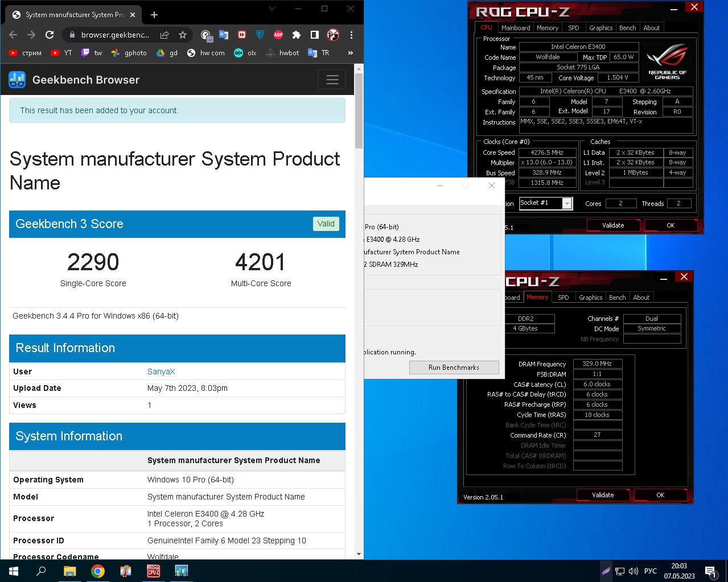
Task: Click the DRAM Frequency 329.0 MHz value
Action: click(597, 364)
